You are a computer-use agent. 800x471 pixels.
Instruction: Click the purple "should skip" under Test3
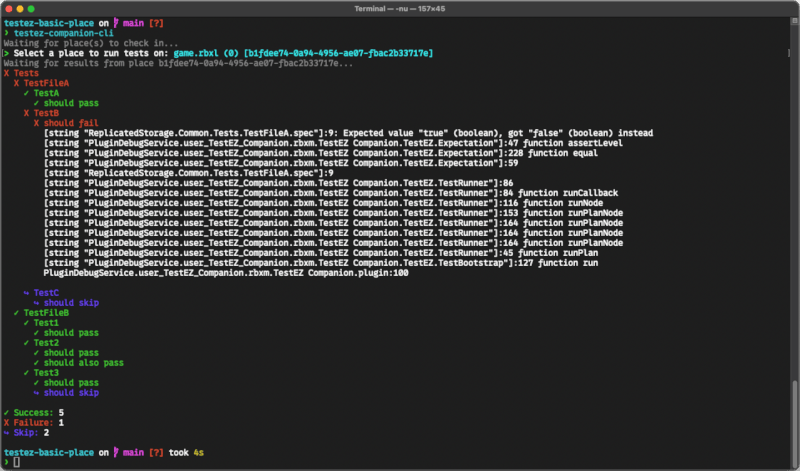coord(71,393)
